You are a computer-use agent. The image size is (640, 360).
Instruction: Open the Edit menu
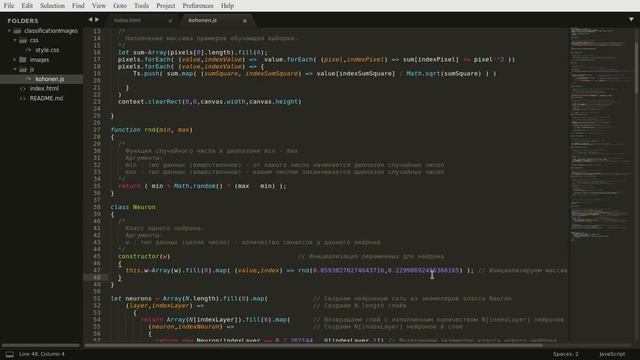[27, 6]
